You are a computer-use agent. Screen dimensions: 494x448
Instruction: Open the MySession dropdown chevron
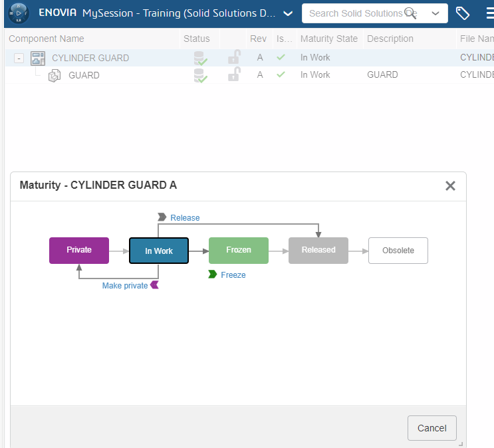coord(287,13)
